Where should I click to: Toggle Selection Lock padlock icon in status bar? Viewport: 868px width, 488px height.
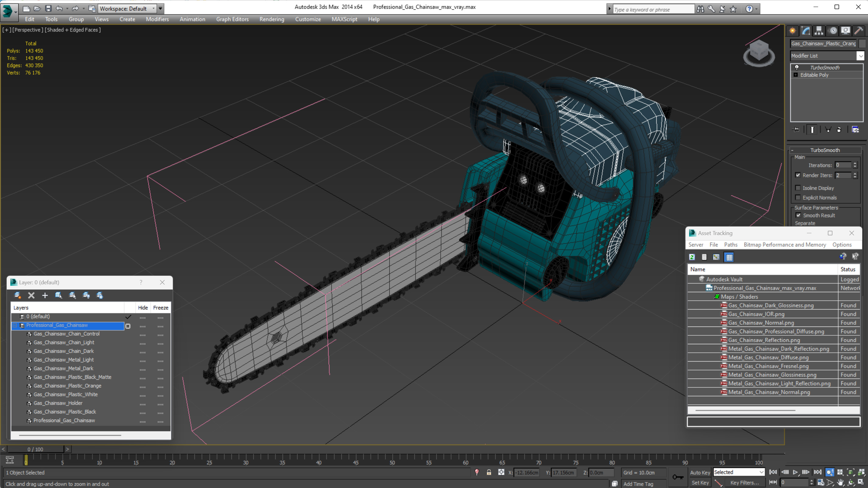pos(489,472)
